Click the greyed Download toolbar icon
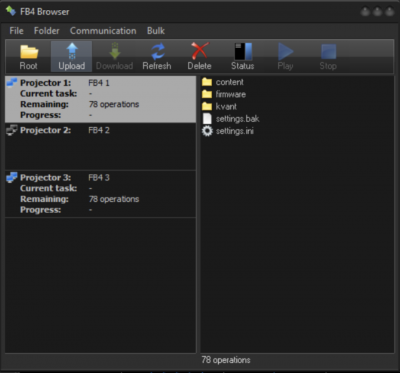 114,51
